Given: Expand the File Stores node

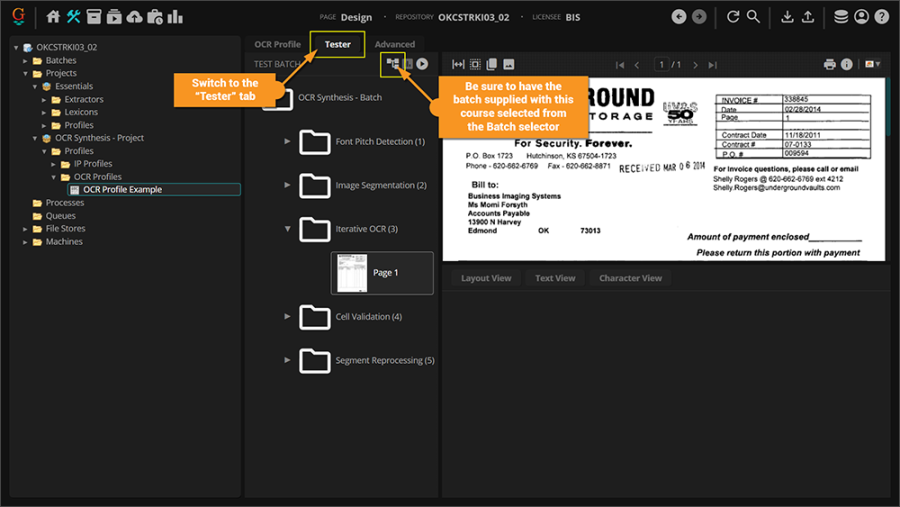Looking at the screenshot, I should [x=25, y=229].
